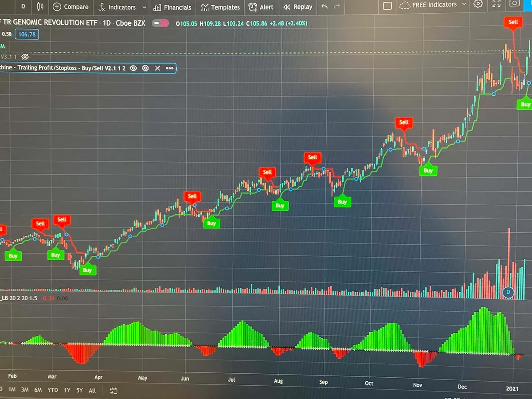Open the D timeframe interval selector

(x=23, y=6)
